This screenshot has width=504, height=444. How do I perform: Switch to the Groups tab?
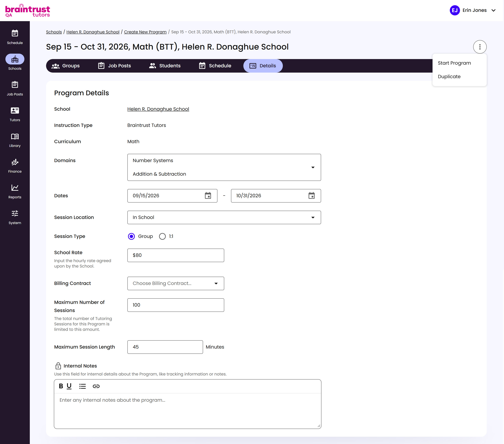pos(65,66)
